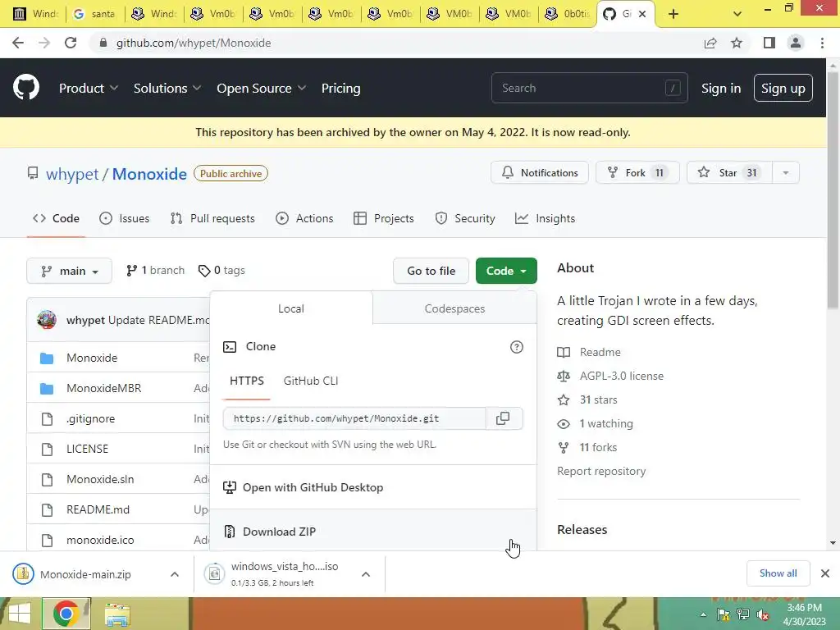Image resolution: width=840 pixels, height=630 pixels.
Task: Click the Pricing link
Action: point(340,88)
